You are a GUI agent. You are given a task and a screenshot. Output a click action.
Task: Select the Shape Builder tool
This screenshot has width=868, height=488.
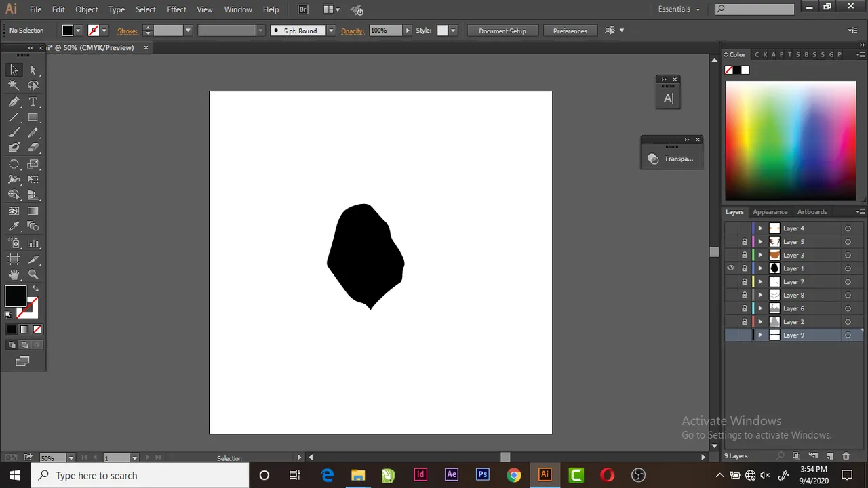pos(14,195)
